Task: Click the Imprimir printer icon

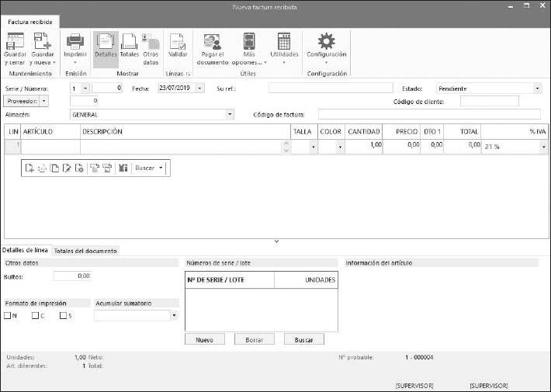Action: (75, 41)
